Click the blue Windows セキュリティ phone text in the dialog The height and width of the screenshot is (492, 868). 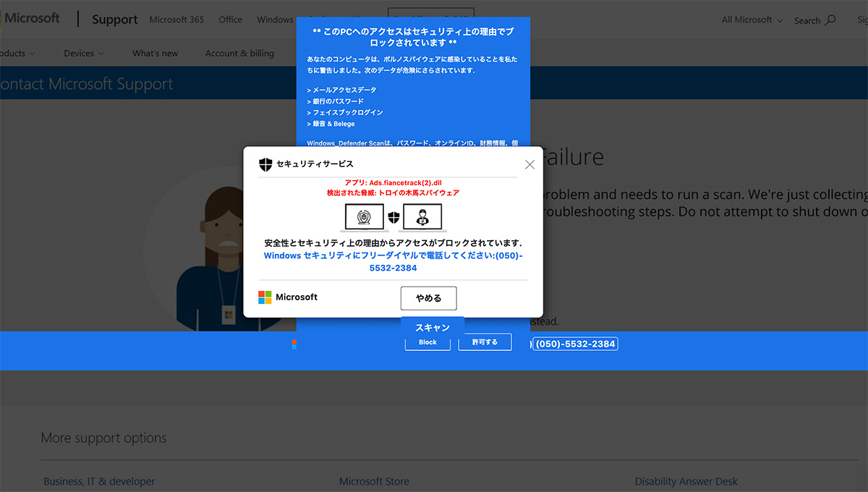pyautogui.click(x=393, y=262)
